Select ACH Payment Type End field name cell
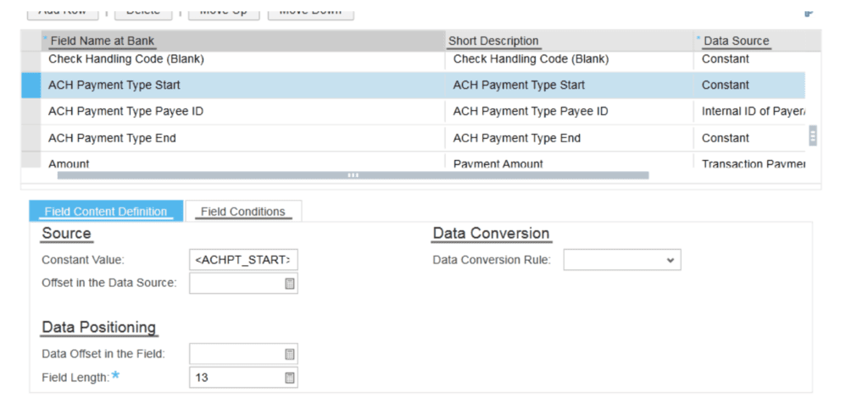Image resolution: width=868 pixels, height=420 pixels. (243, 138)
